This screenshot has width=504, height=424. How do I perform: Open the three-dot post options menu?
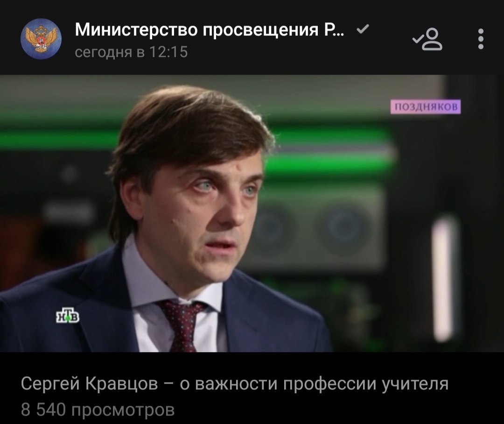point(481,39)
